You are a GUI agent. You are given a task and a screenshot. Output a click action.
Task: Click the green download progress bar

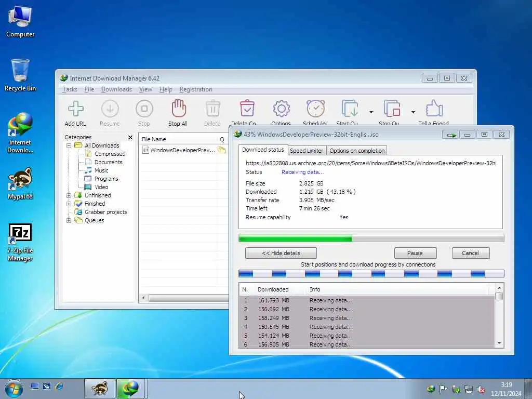point(371,238)
